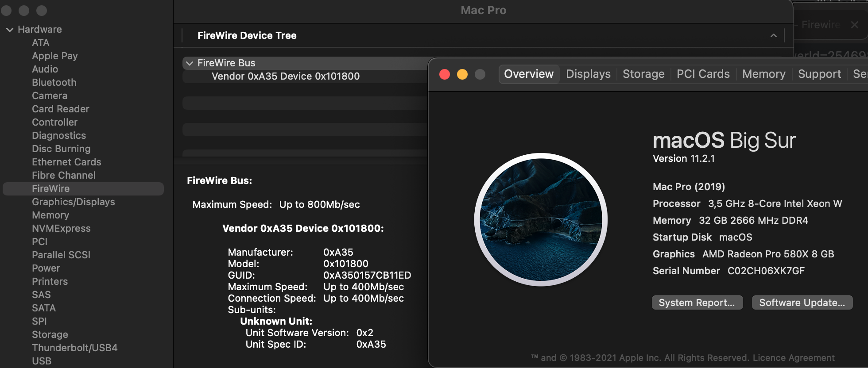The image size is (868, 368).
Task: Select Thunderbolt/USB4 in the sidebar
Action: [x=74, y=348]
